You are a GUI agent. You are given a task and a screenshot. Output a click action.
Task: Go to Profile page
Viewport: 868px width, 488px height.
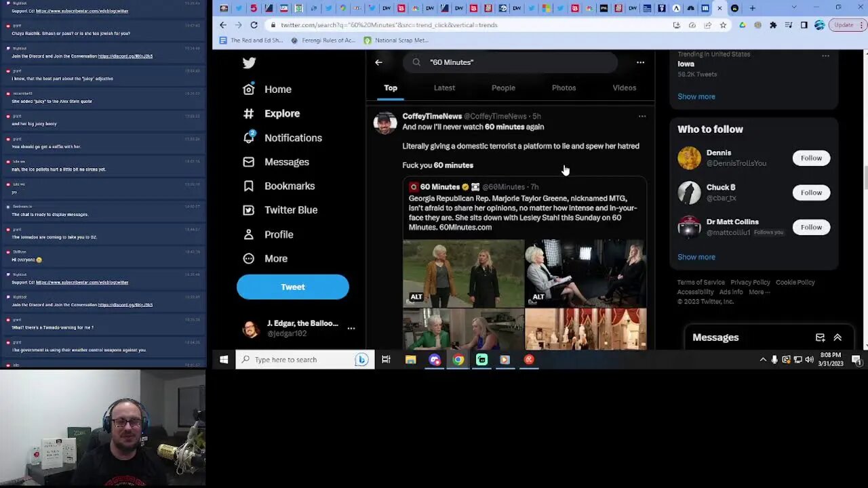tap(268, 235)
